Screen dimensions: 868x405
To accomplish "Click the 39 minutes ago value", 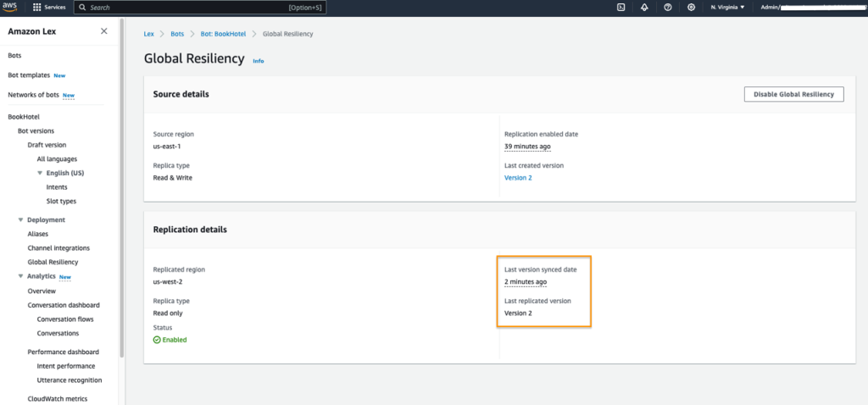I will pyautogui.click(x=527, y=146).
